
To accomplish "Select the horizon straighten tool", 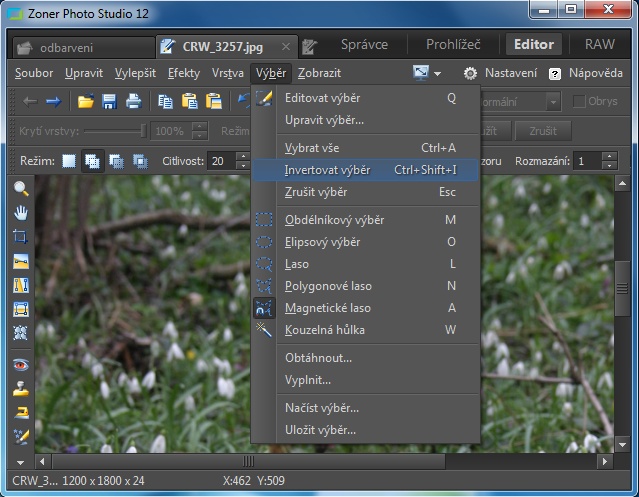I will click(x=21, y=261).
